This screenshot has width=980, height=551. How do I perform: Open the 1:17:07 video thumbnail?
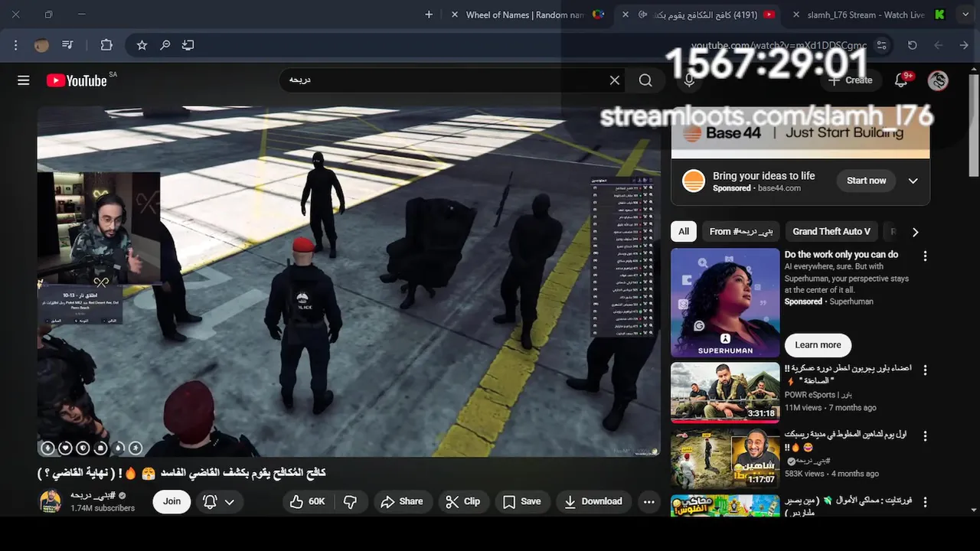[x=725, y=458]
